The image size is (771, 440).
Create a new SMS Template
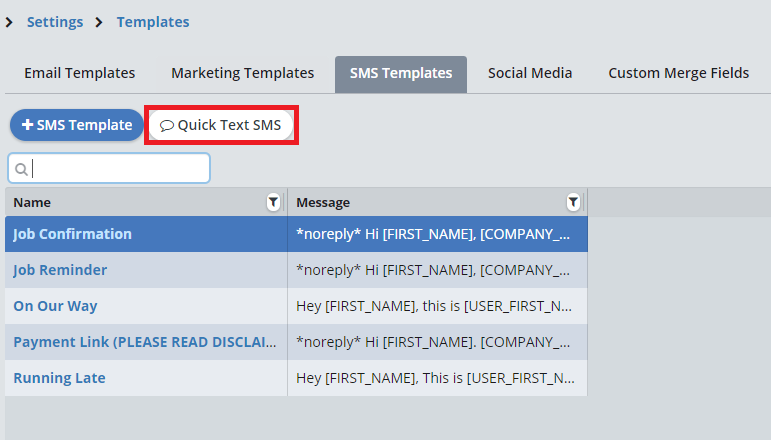click(x=77, y=125)
